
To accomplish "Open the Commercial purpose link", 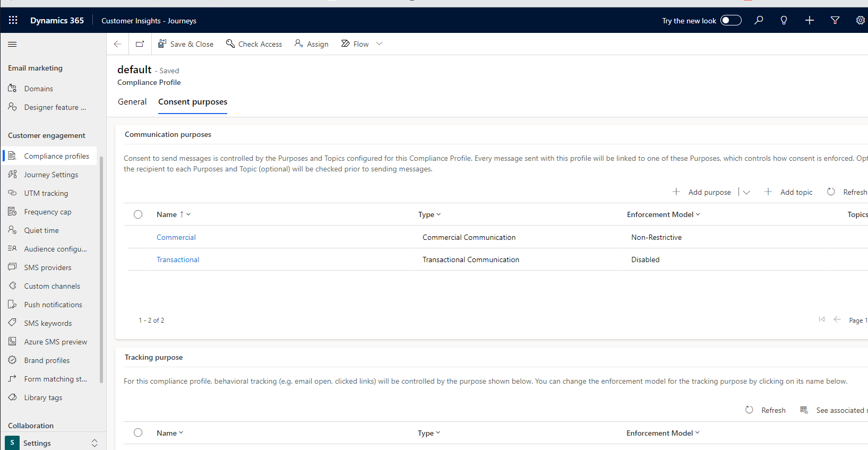I will (176, 237).
